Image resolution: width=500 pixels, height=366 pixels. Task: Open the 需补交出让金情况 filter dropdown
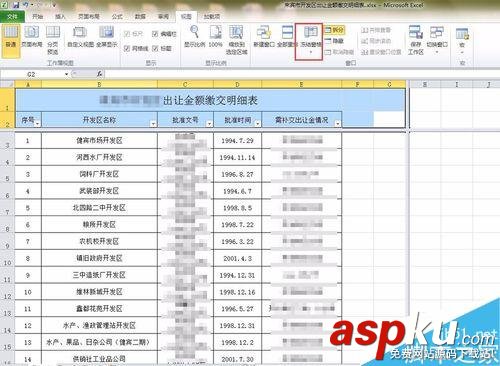click(337, 123)
